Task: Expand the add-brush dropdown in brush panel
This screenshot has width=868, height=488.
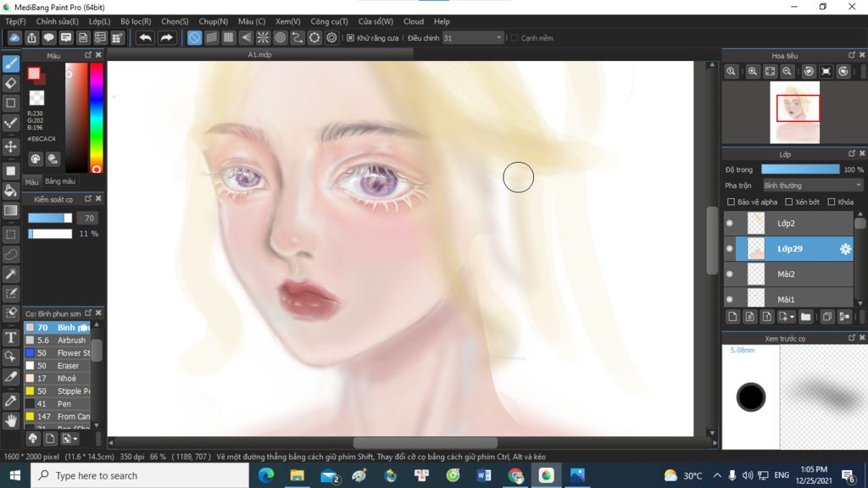Action: click(x=75, y=439)
